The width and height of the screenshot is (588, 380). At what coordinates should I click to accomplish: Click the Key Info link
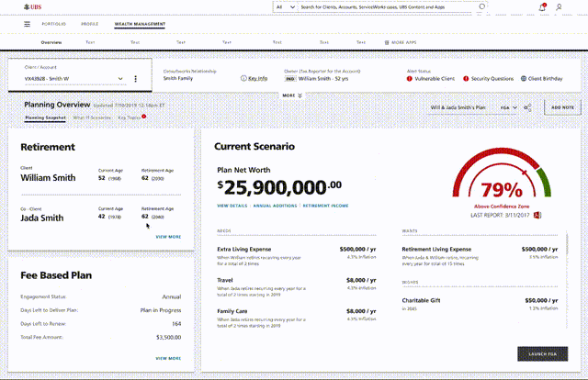point(258,79)
